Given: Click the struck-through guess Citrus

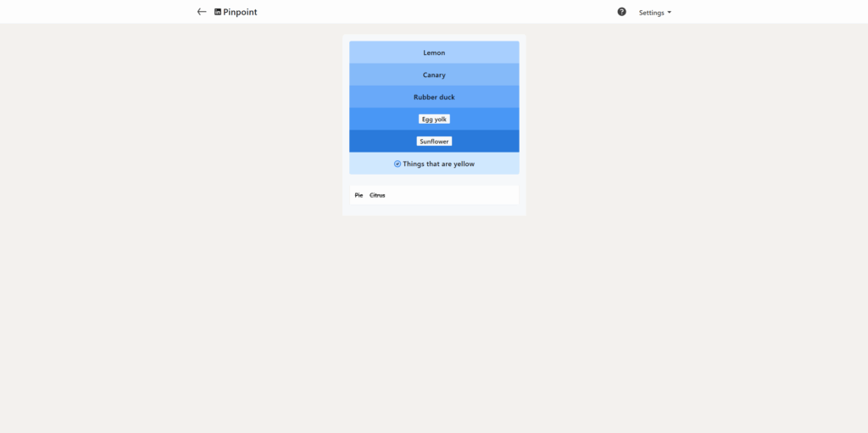Looking at the screenshot, I should pos(377,195).
